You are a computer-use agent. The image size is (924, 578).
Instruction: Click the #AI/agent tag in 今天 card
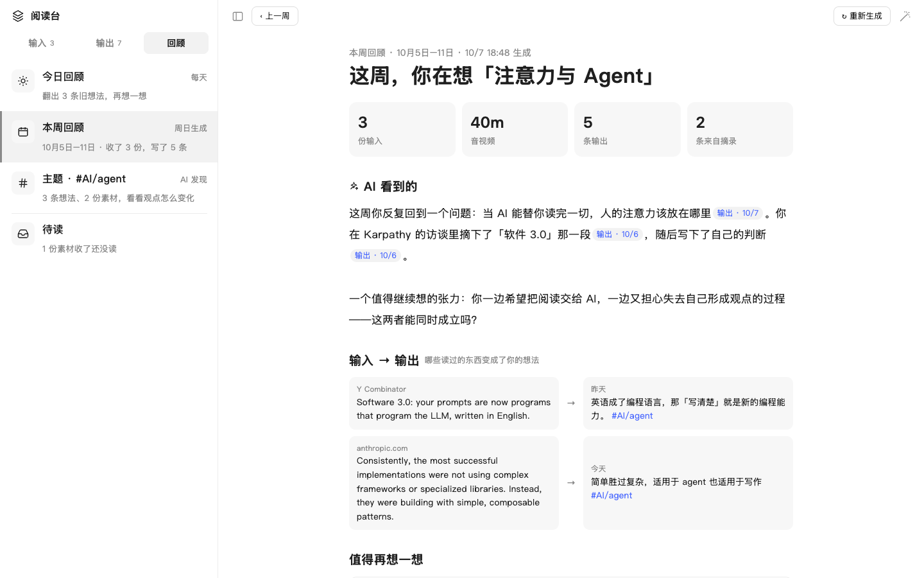[x=612, y=496]
